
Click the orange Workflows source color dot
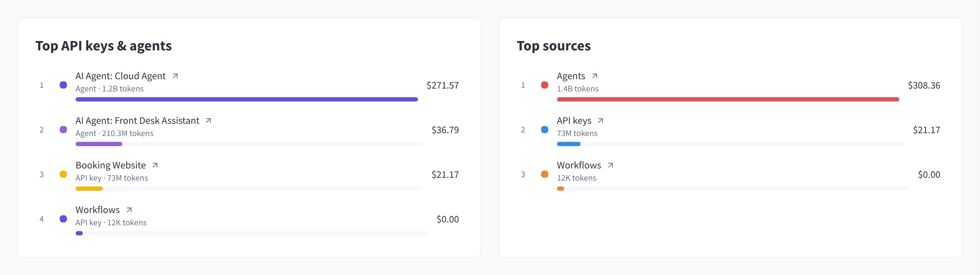(545, 174)
